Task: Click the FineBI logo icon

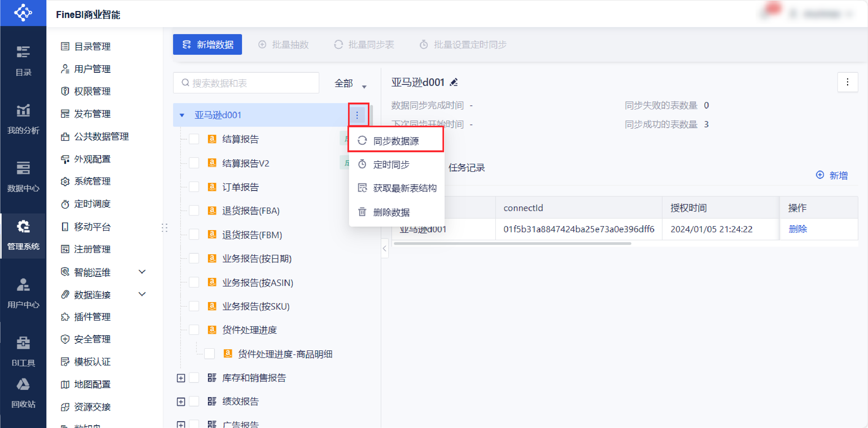Action: (x=23, y=13)
